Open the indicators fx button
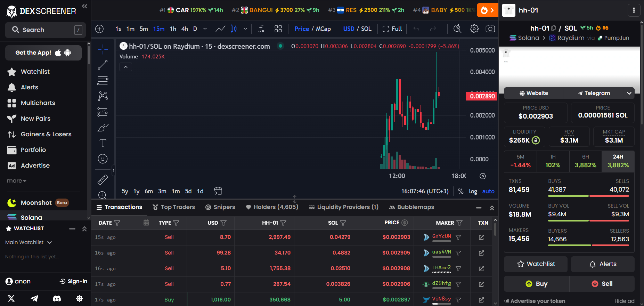This screenshot has width=644, height=306. 262,29
